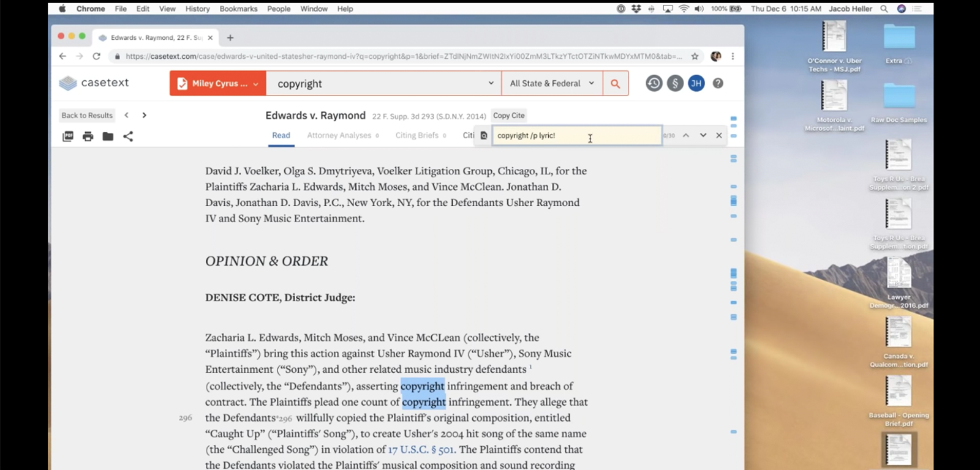
Task: Switch to the Read tab
Action: [x=281, y=135]
